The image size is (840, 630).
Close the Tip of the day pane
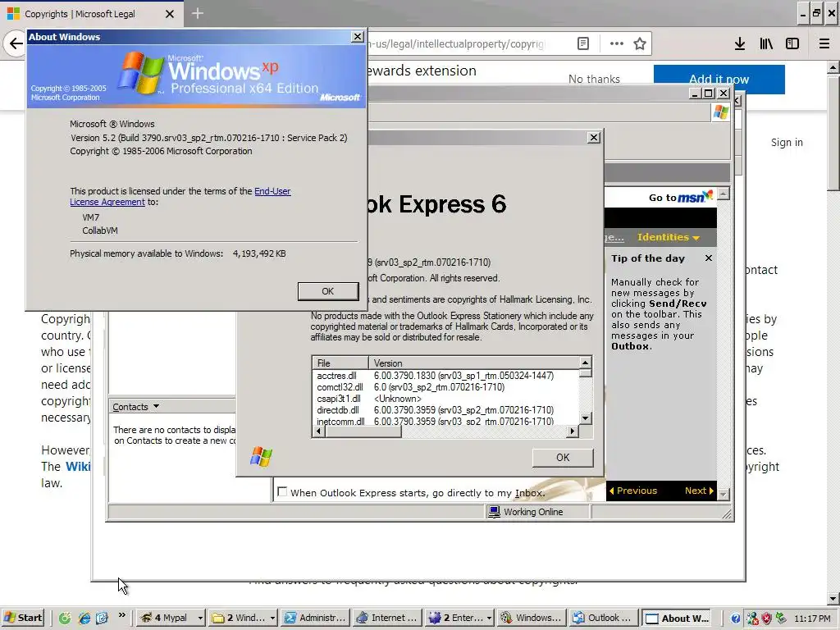pyautogui.click(x=709, y=258)
